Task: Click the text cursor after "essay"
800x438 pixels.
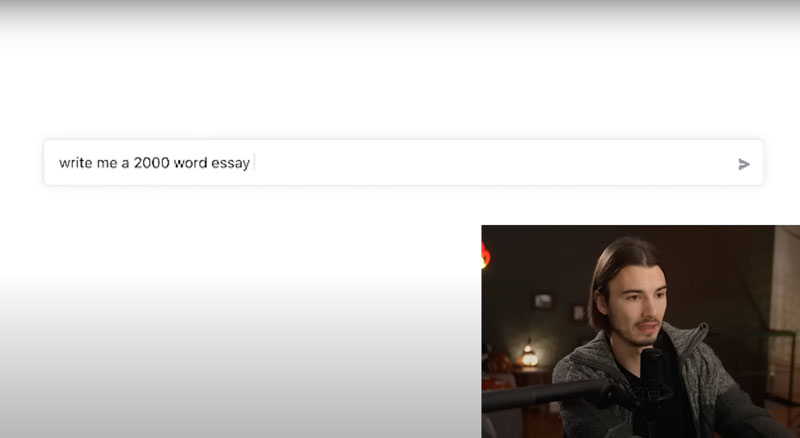Action: [x=254, y=163]
